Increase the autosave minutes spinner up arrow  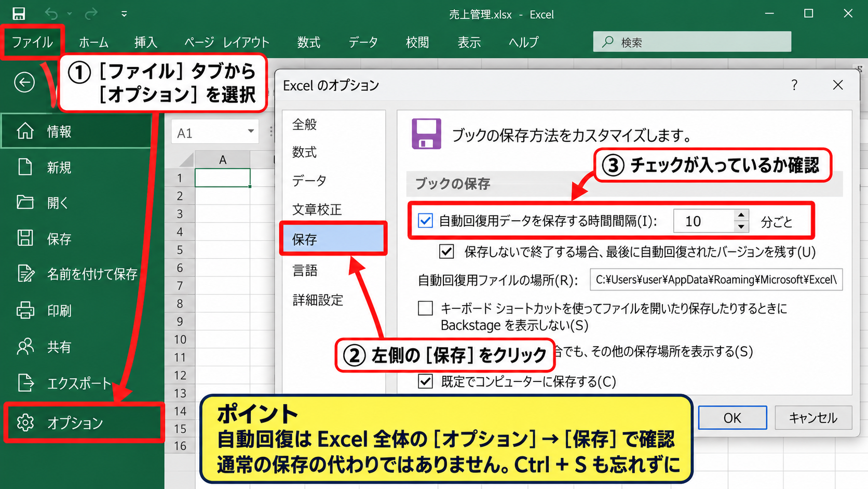[x=741, y=215]
